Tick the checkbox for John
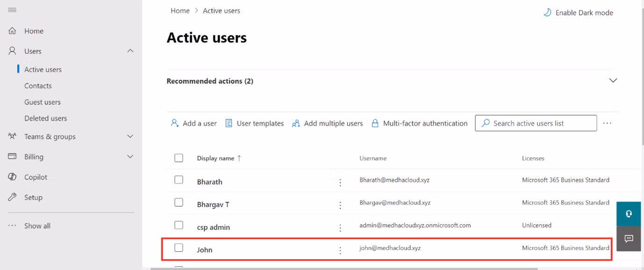 coord(179,248)
